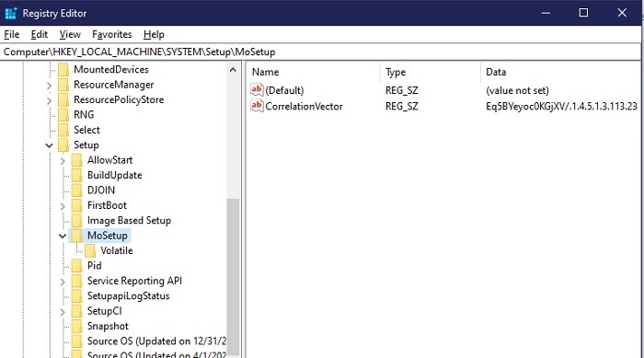The image size is (644, 358).
Task: Select the Image Based Setup tree label
Action: tap(129, 221)
